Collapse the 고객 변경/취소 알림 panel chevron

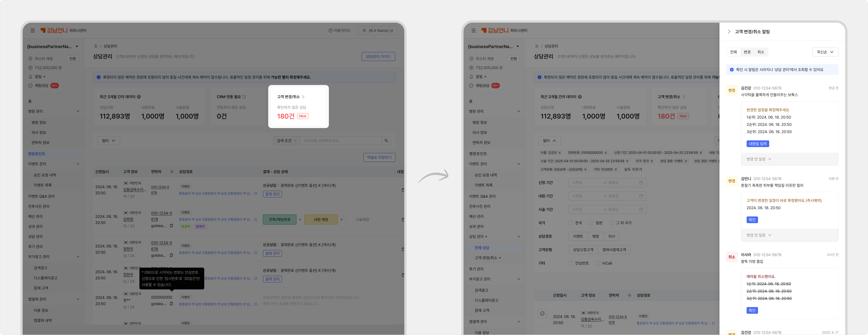[x=729, y=32]
